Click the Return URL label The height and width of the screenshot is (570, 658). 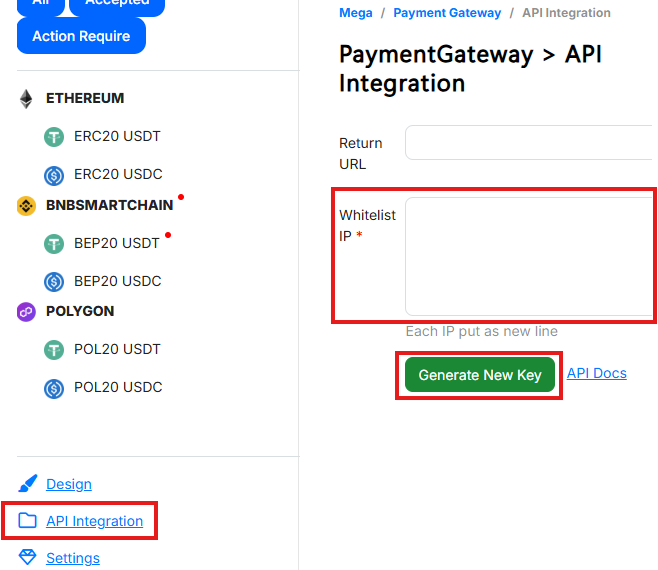(361, 154)
